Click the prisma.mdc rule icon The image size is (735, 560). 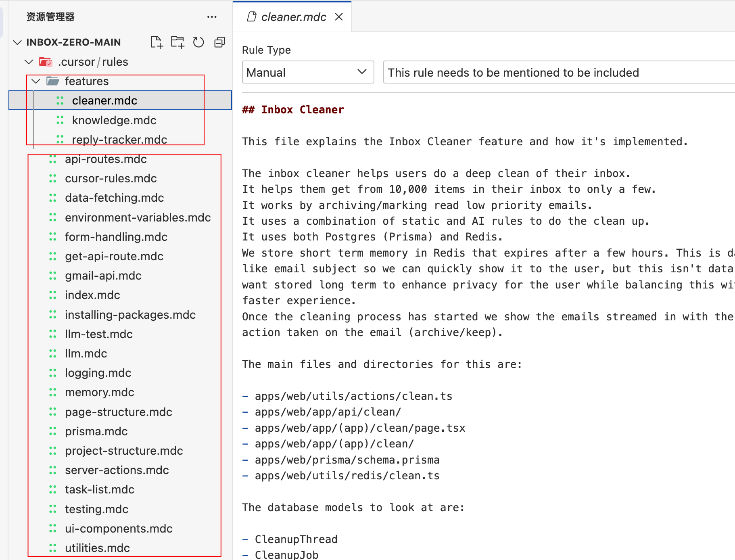[53, 431]
